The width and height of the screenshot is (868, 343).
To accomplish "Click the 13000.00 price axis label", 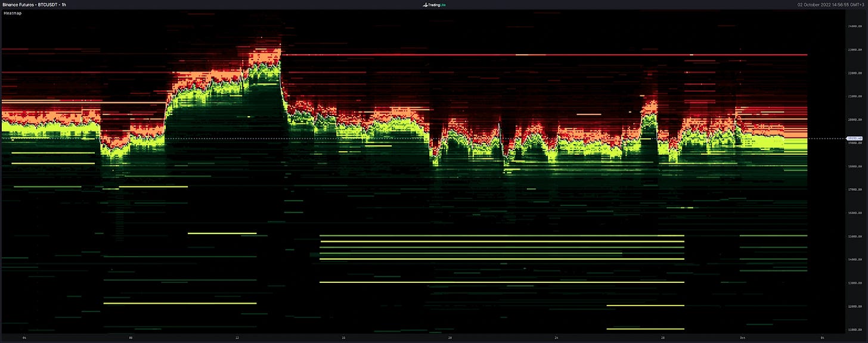I will pos(855,283).
